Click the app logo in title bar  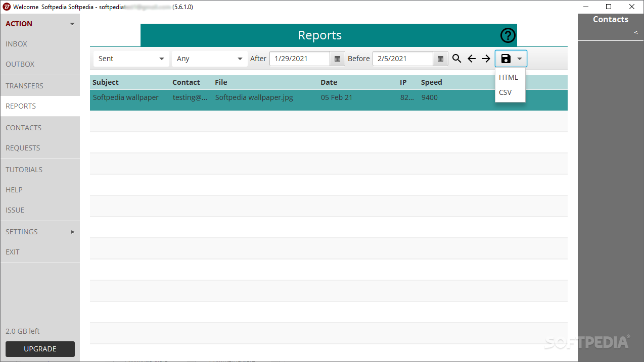[7, 7]
